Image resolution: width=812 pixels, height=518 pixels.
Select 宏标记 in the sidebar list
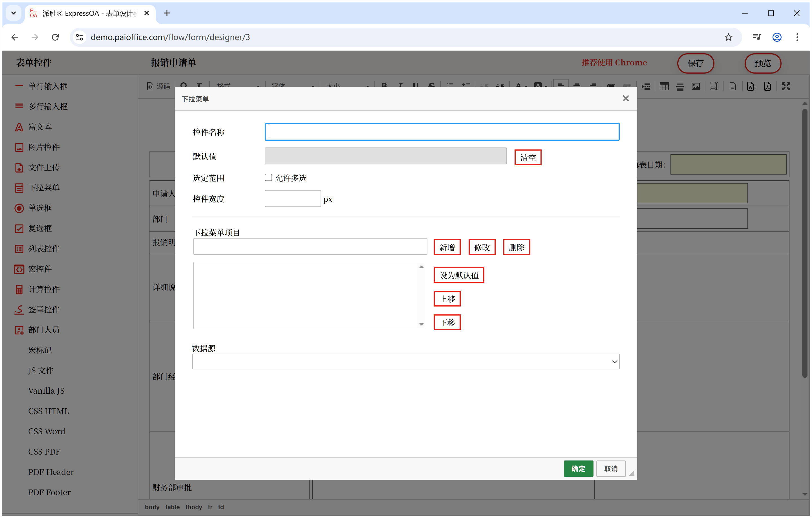40,350
